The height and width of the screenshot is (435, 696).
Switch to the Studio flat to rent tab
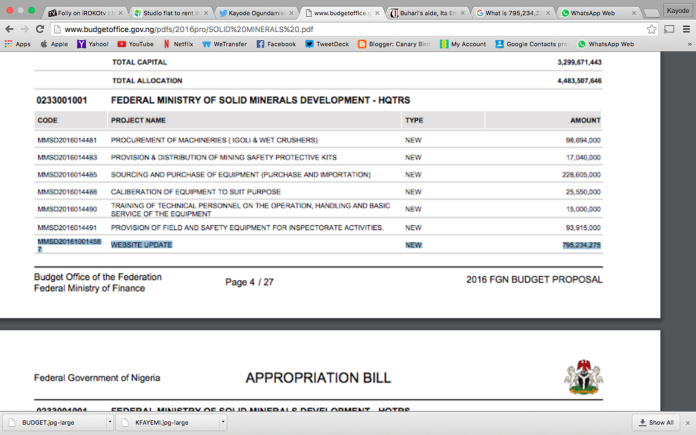170,13
